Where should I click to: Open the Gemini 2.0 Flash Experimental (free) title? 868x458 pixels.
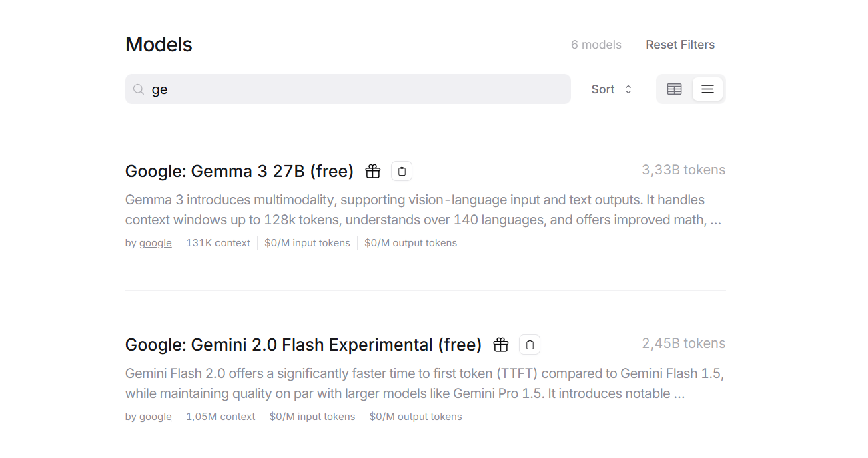[x=303, y=345]
